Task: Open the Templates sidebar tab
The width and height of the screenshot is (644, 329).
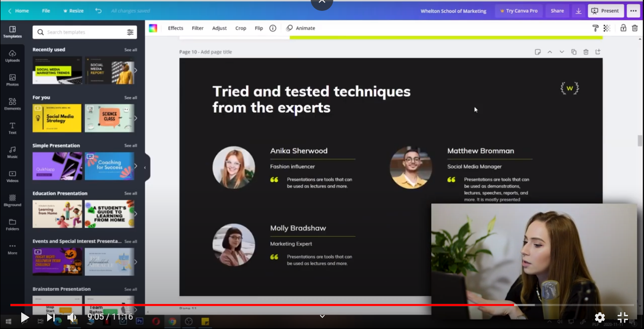Action: 12,32
